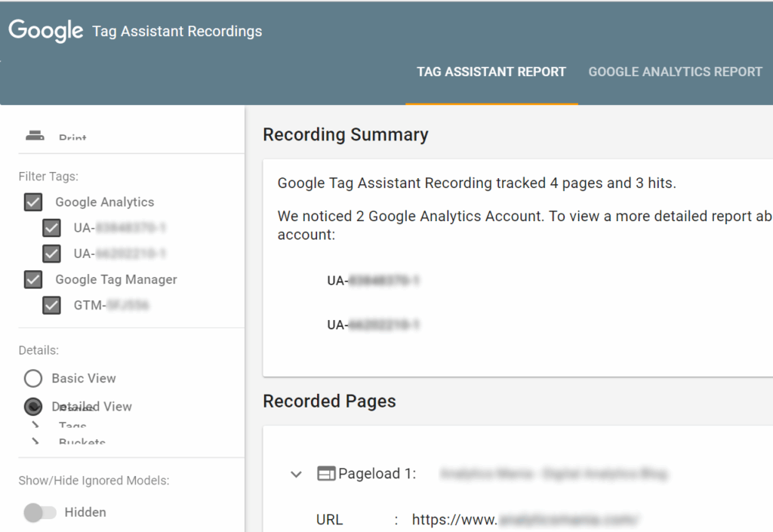Open the first UA- account in Recording Summary
The image size is (773, 532).
(373, 281)
